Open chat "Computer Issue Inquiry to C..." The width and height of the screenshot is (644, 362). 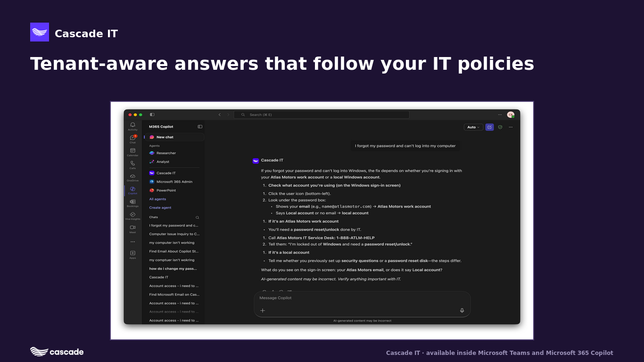(174, 234)
